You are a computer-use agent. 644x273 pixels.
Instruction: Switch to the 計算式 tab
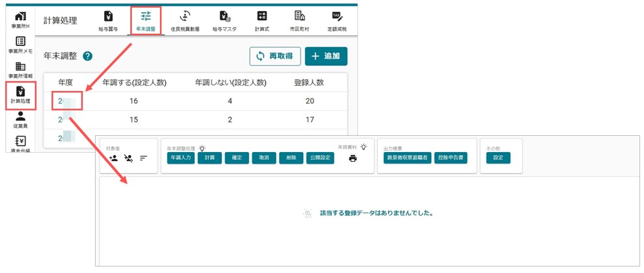(262, 21)
